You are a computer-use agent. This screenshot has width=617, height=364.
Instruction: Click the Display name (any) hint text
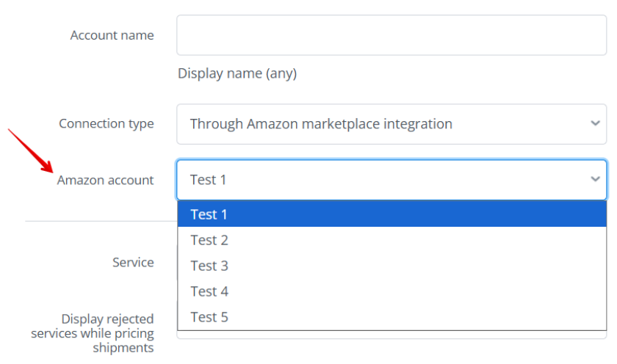coord(237,73)
